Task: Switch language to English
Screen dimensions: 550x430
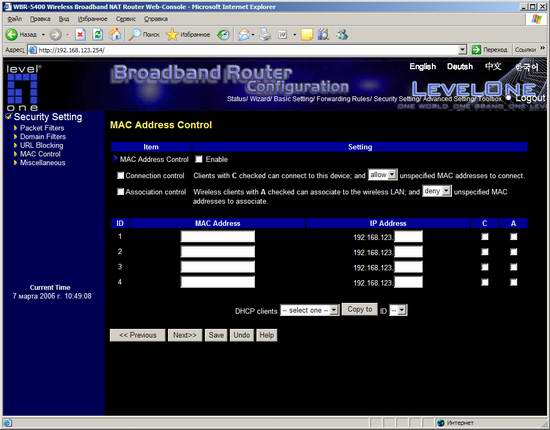Action: coord(423,66)
